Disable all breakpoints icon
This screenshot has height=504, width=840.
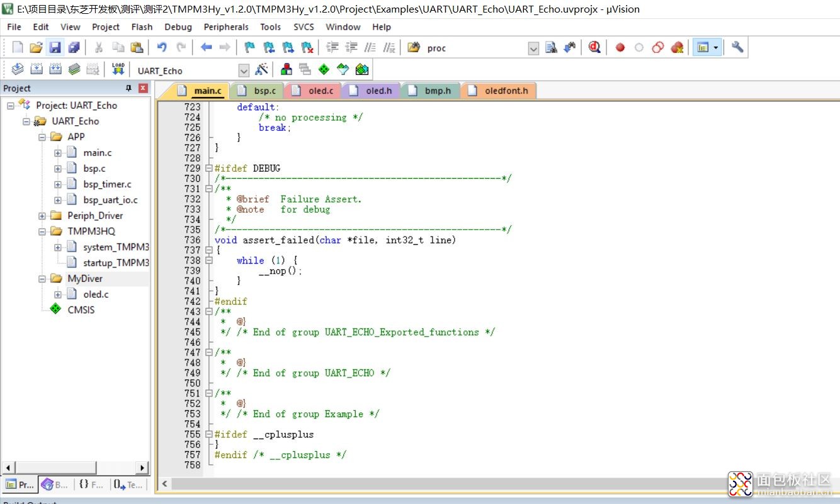tap(658, 48)
